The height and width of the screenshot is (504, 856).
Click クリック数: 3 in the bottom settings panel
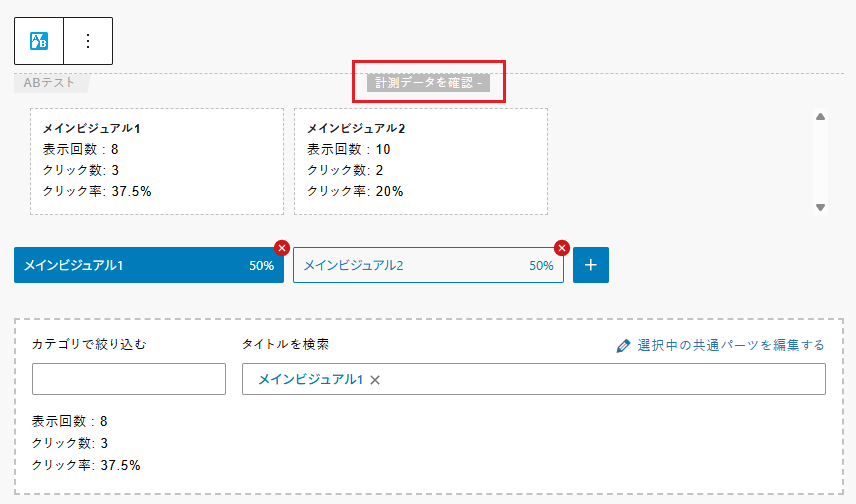point(69,443)
